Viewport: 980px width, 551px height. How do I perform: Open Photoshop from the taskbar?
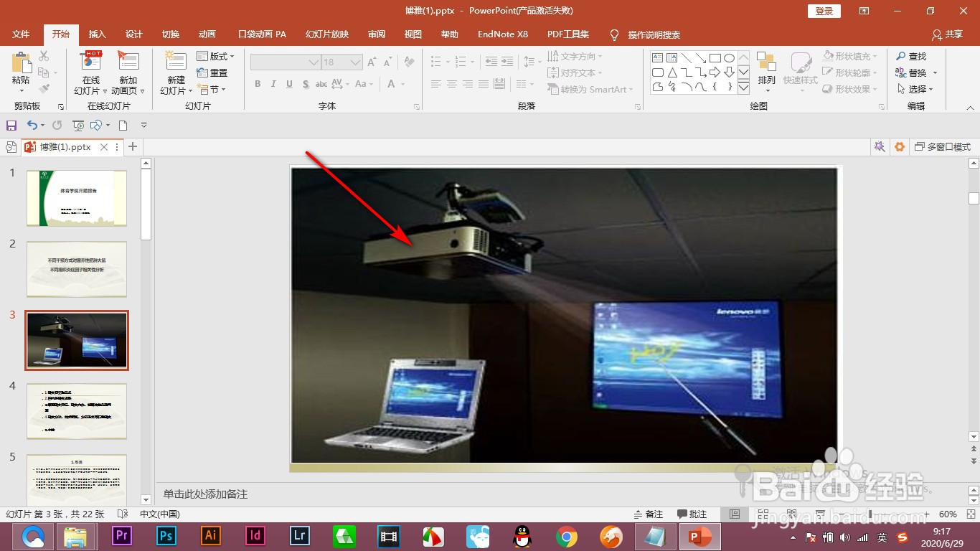166,536
